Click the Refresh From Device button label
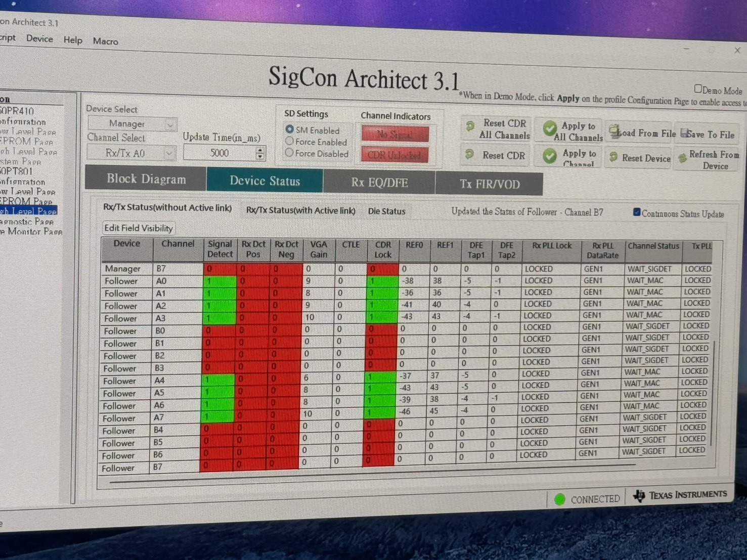747x560 pixels. [714, 160]
